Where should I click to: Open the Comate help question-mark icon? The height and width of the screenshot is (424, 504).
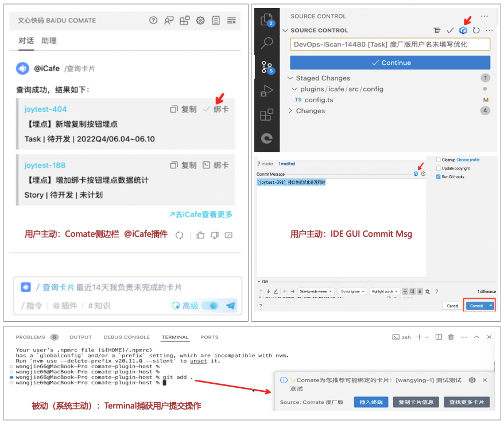point(153,21)
